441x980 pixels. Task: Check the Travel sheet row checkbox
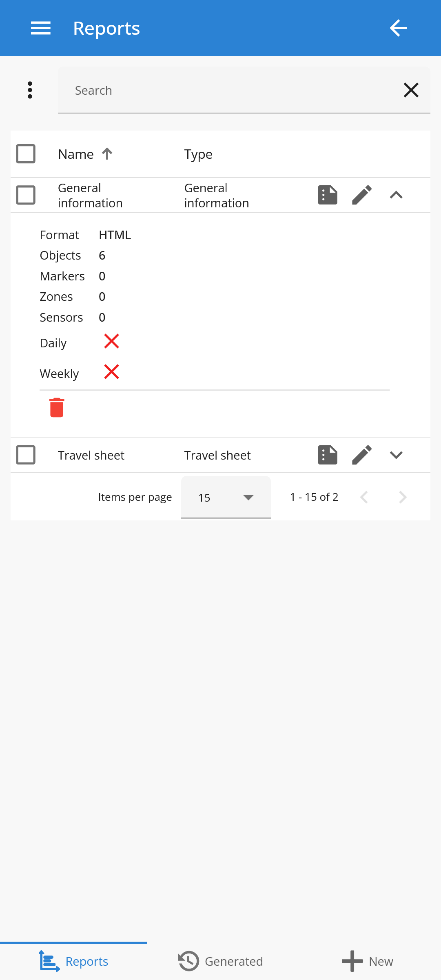[26, 455]
